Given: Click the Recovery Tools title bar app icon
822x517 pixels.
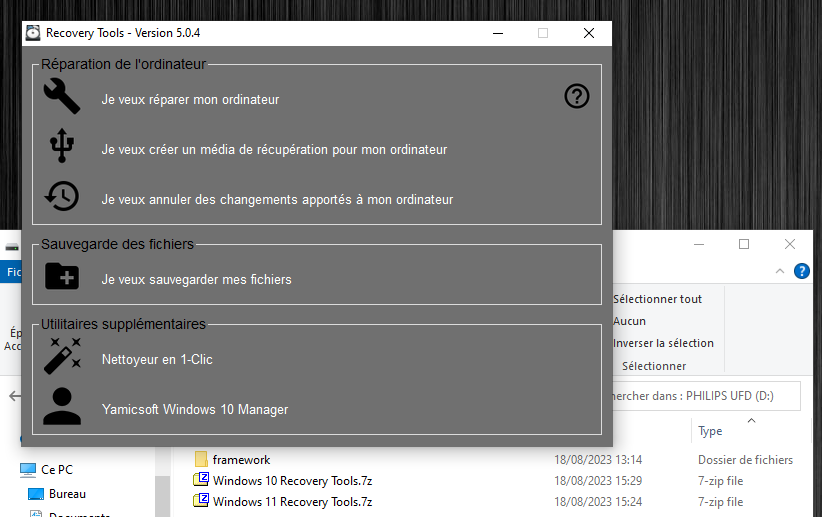Looking at the screenshot, I should tap(33, 33).
